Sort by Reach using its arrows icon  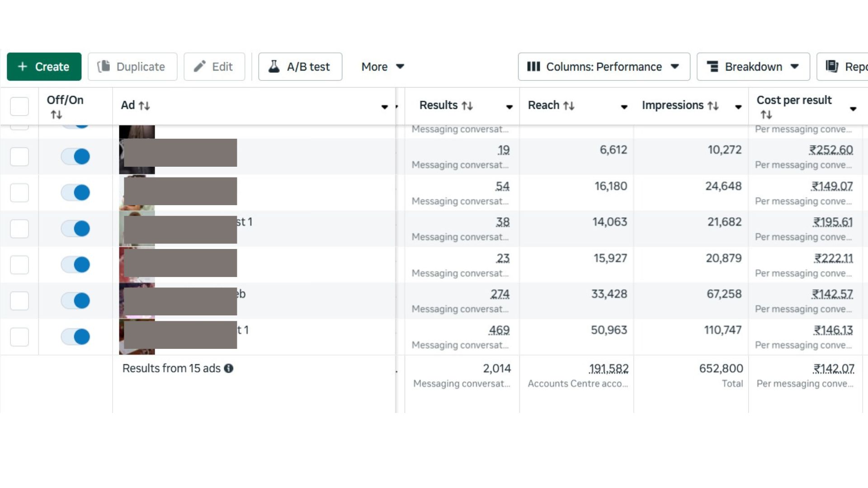click(569, 106)
